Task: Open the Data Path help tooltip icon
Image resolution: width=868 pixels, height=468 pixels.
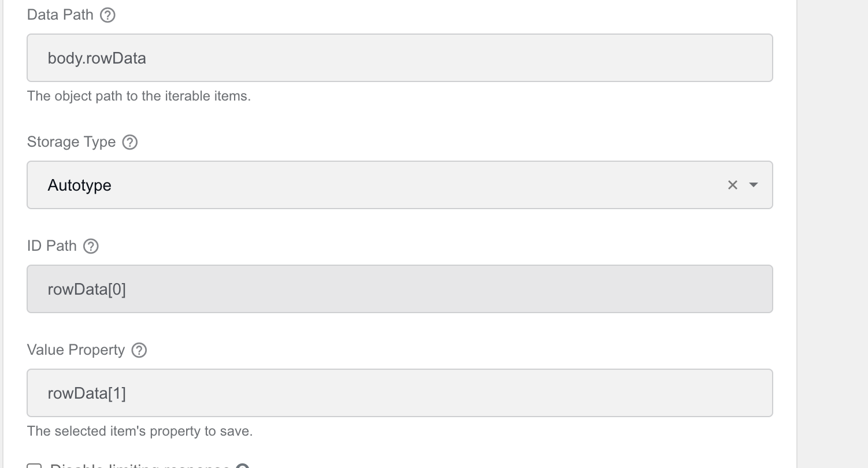Action: 107,15
